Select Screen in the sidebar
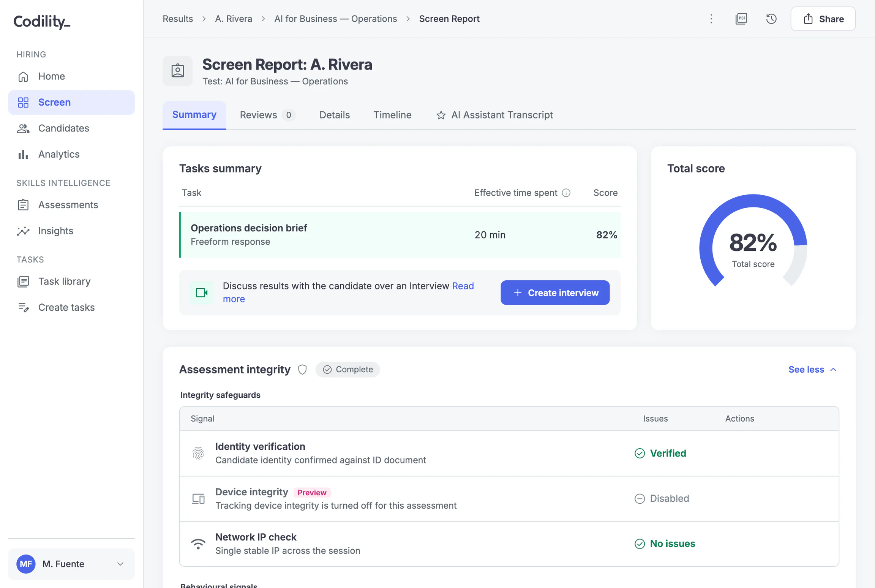This screenshot has width=875, height=588. 71,103
